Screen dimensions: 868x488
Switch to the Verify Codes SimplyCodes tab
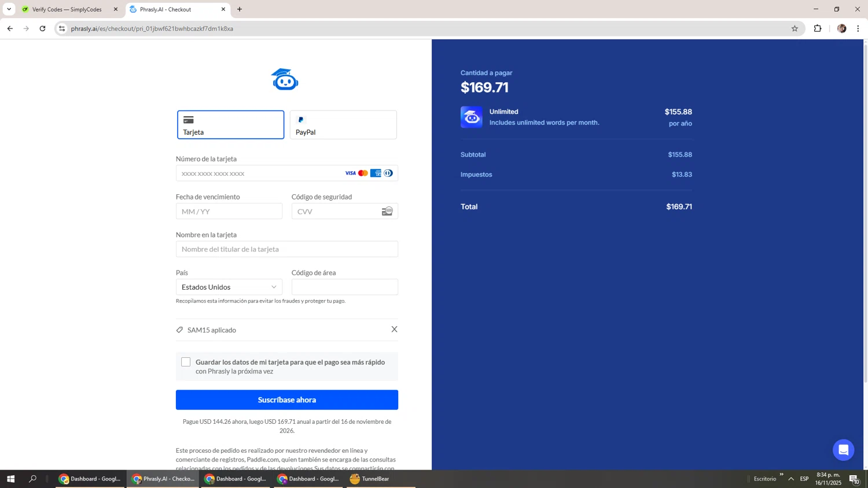(67, 9)
